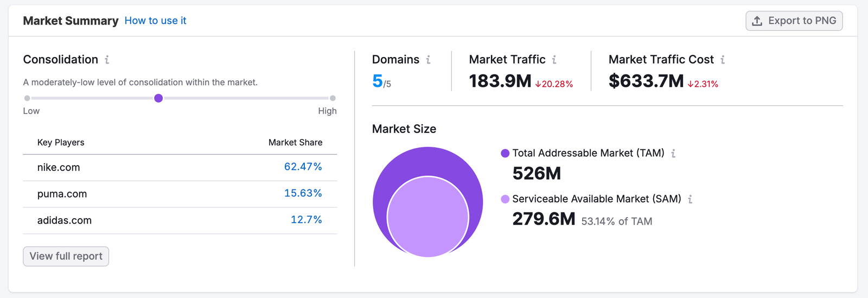The image size is (868, 298).
Task: Show info for Total Addressable Market
Action: (673, 154)
